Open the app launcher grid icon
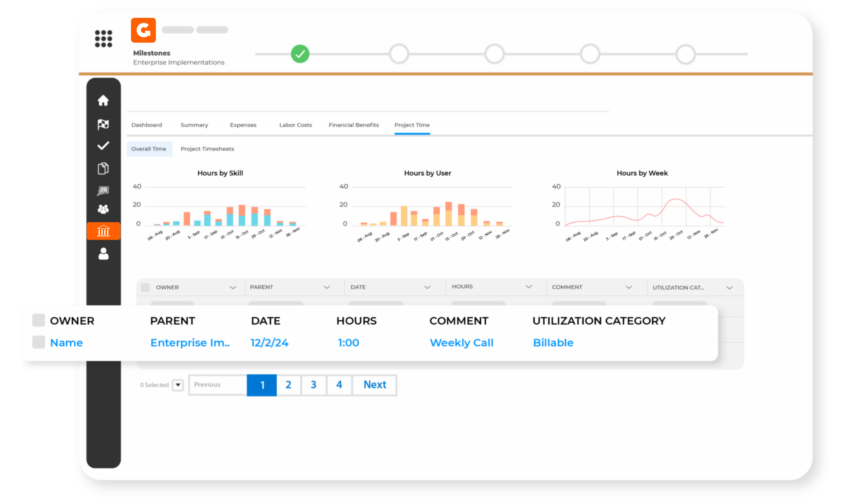Image resolution: width=853 pixels, height=504 pixels. [x=103, y=38]
